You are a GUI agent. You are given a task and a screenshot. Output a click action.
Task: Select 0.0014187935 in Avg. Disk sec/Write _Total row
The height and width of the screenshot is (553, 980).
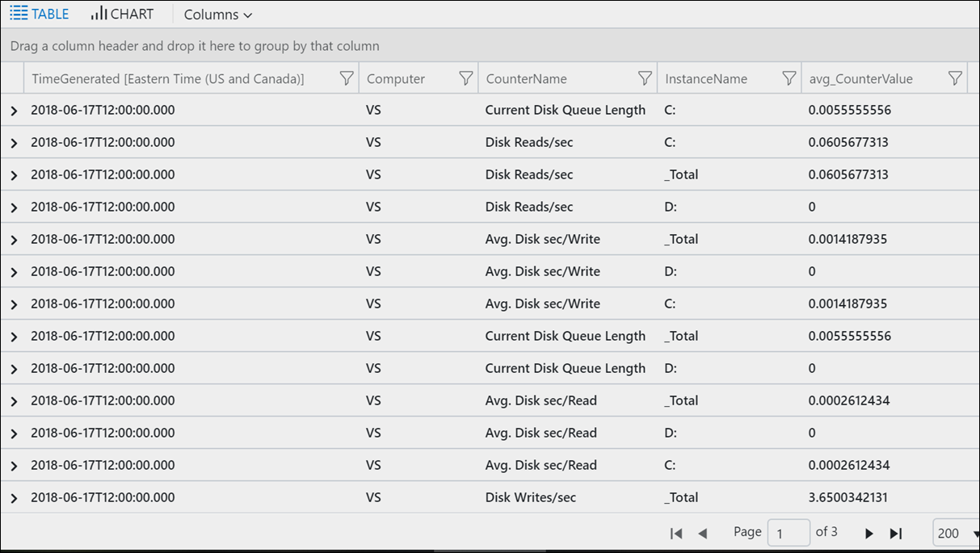pyautogui.click(x=848, y=239)
